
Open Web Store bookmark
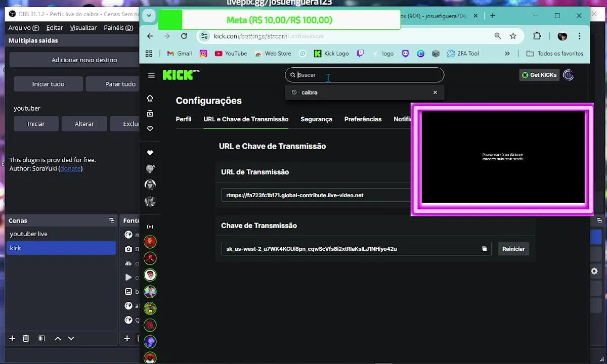pyautogui.click(x=273, y=53)
